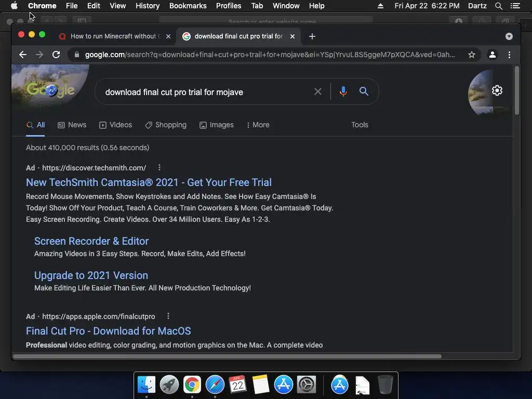Click the Dartz user name in menu bar
Screen dimensions: 532x399
[477, 6]
